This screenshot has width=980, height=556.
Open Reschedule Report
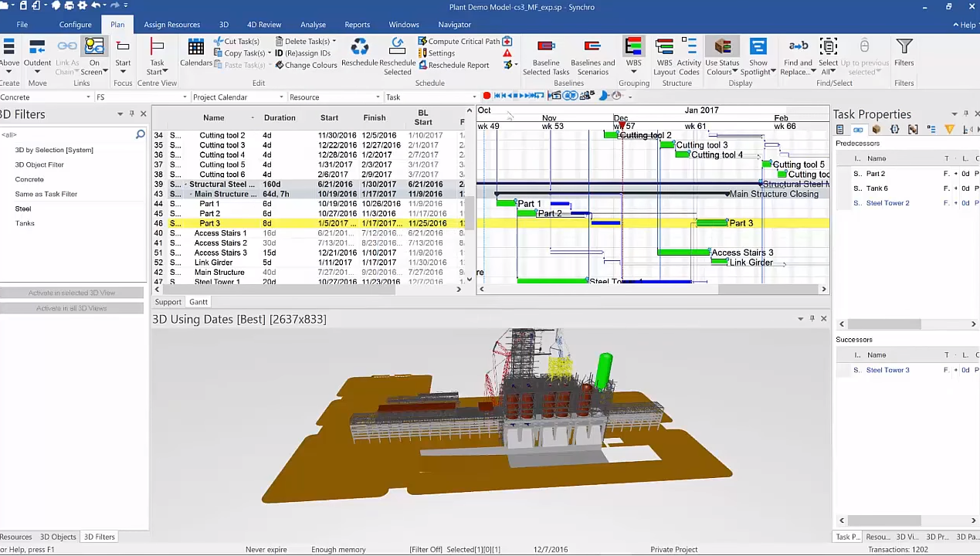click(453, 65)
